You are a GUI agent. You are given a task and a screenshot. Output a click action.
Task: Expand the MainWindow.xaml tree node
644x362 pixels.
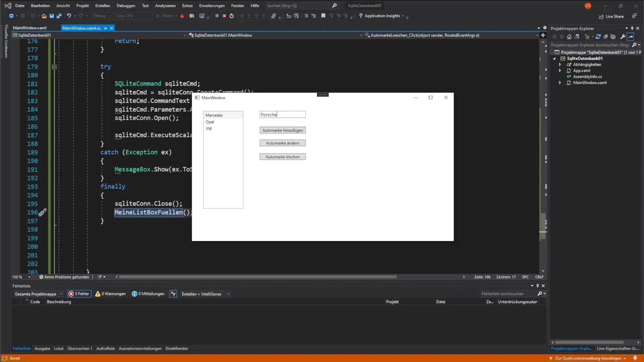click(560, 83)
